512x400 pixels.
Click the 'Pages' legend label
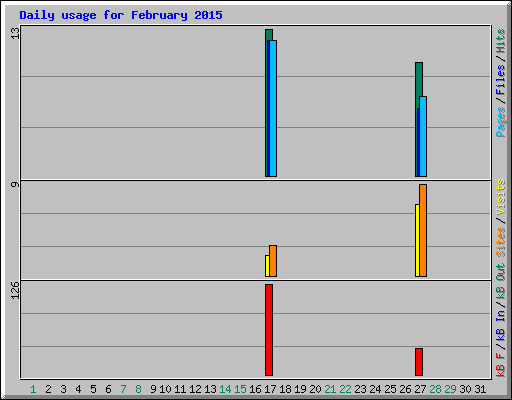pyautogui.click(x=501, y=122)
